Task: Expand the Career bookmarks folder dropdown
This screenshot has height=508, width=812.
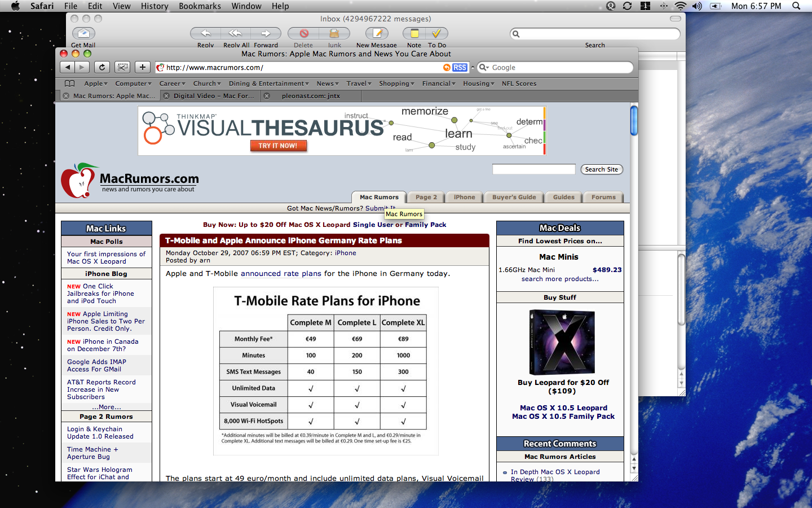Action: (173, 84)
